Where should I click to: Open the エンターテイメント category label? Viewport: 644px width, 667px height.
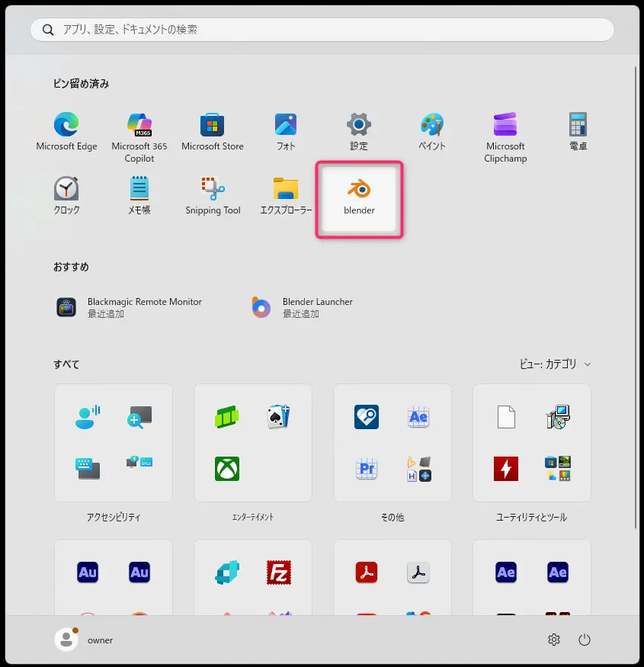point(253,518)
